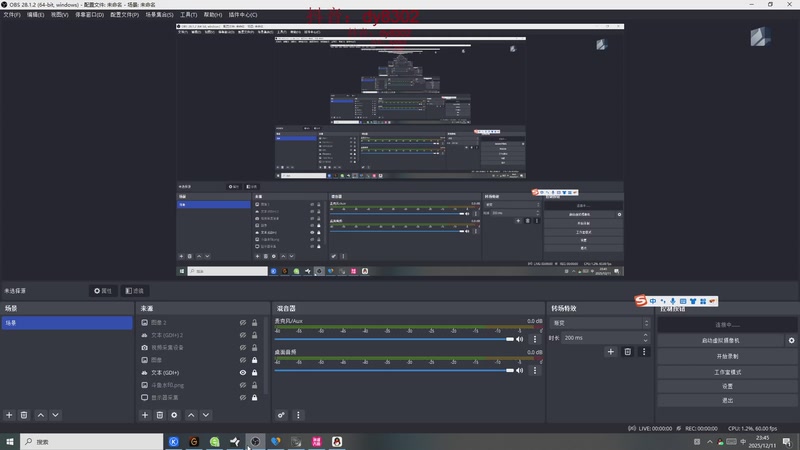Screen dimensions: 800x450
Task: Open the 编辑(E) menu
Action: pos(35,15)
